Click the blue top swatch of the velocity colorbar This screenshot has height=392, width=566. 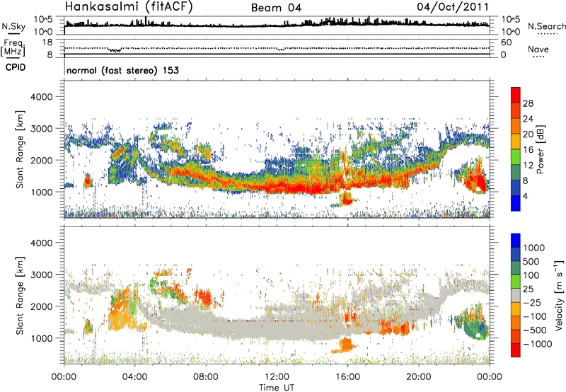point(516,240)
